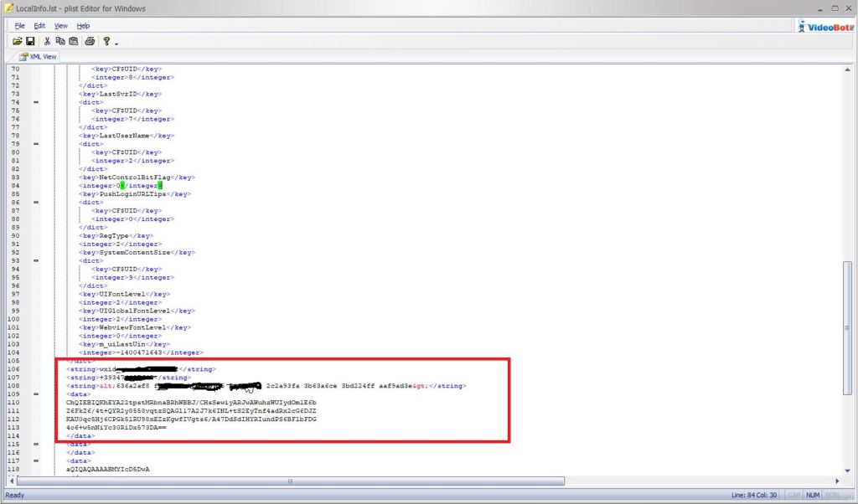Viewport: 858px width, 504px height.
Task: Minimize the plist Editor window
Action: [820, 8]
